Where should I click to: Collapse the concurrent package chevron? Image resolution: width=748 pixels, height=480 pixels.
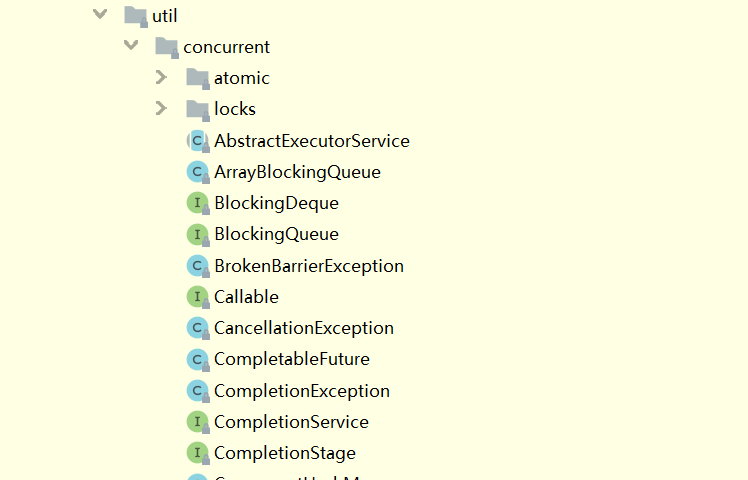tap(131, 45)
